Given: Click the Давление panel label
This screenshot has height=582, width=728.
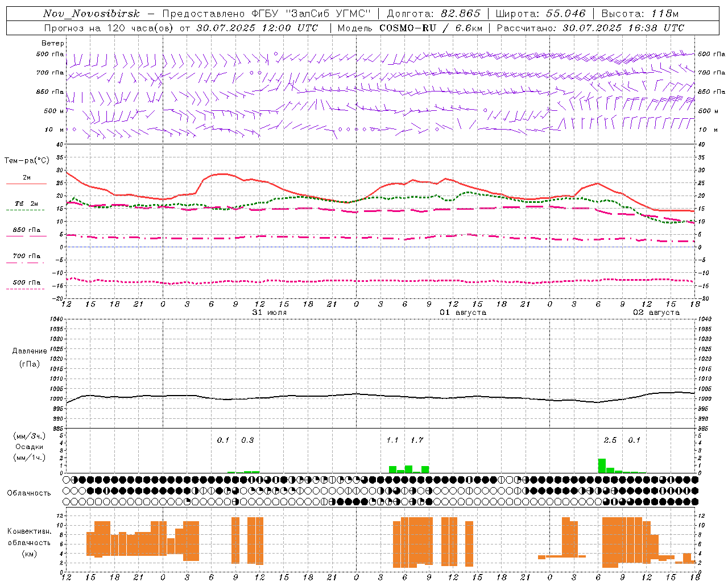Looking at the screenshot, I should pyautogui.click(x=30, y=351).
